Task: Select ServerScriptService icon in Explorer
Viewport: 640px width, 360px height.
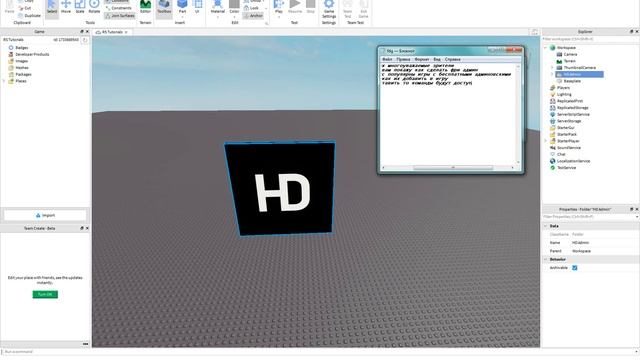Action: click(553, 114)
